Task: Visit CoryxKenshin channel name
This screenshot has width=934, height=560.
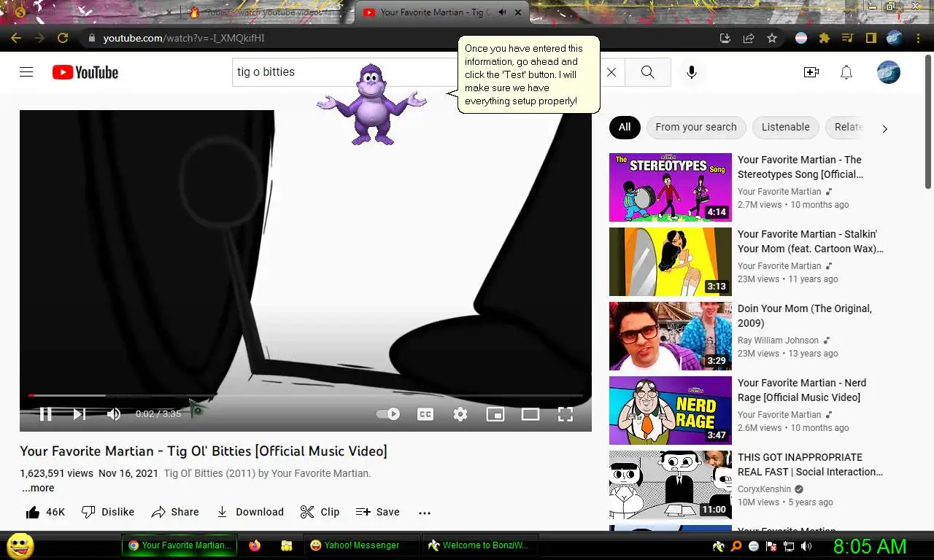Action: point(764,489)
